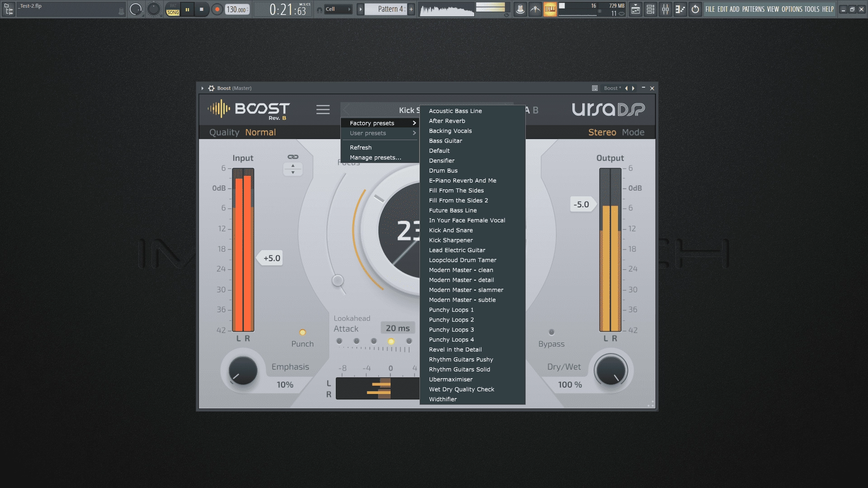Viewport: 868px width, 488px height.
Task: Select the fifth Lookahead Attack option
Action: [x=409, y=341]
